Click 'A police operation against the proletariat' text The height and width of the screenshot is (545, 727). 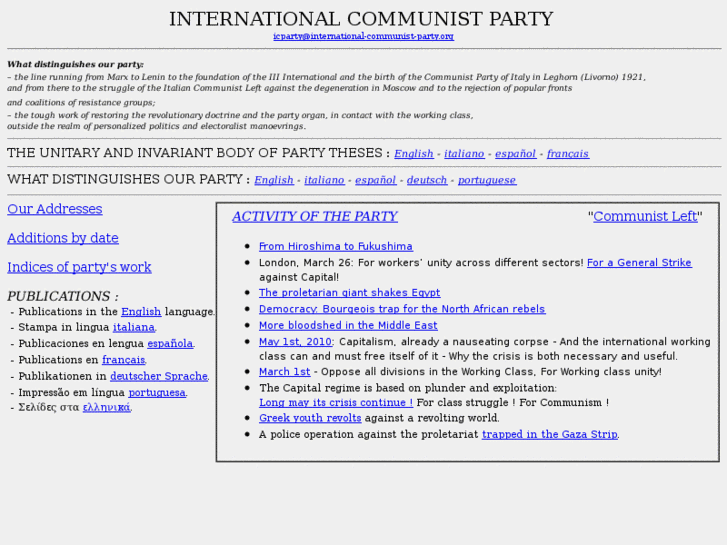coord(368,435)
